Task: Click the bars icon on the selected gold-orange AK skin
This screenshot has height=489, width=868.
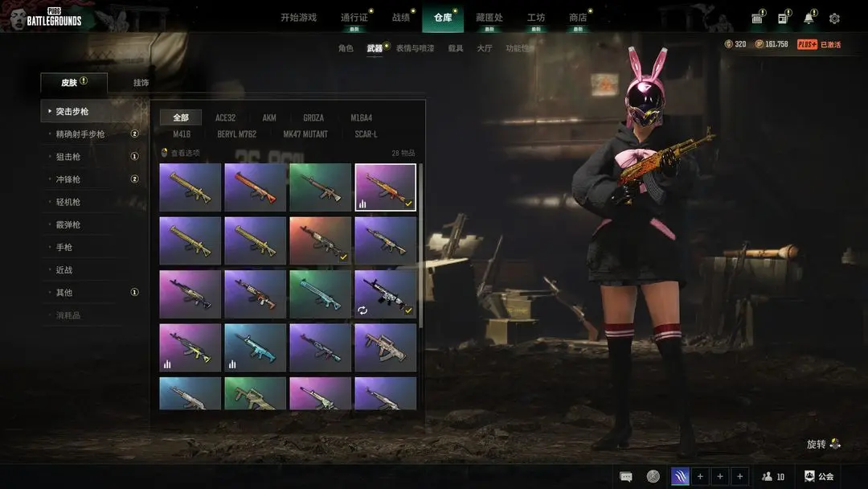Action: click(362, 203)
